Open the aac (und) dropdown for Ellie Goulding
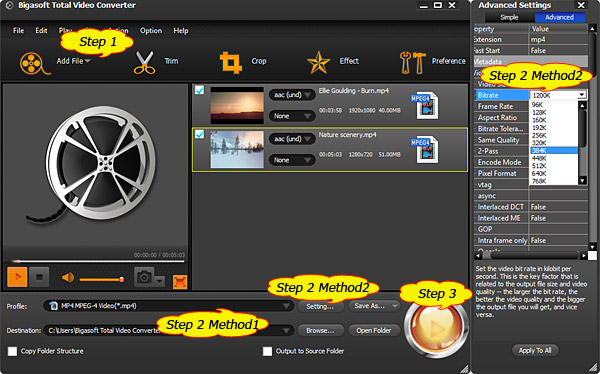Screen dimensions: 600x374 (x=292, y=95)
